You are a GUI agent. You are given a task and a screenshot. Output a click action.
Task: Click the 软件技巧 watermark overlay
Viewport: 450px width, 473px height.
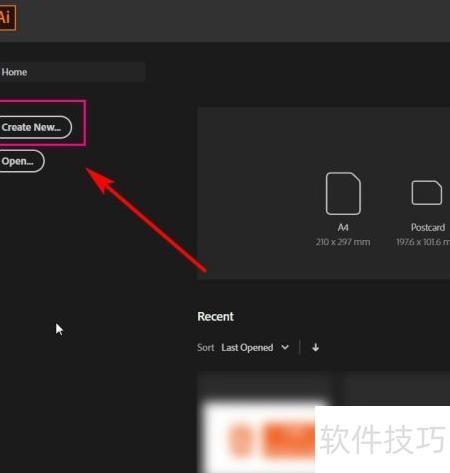[x=382, y=439]
